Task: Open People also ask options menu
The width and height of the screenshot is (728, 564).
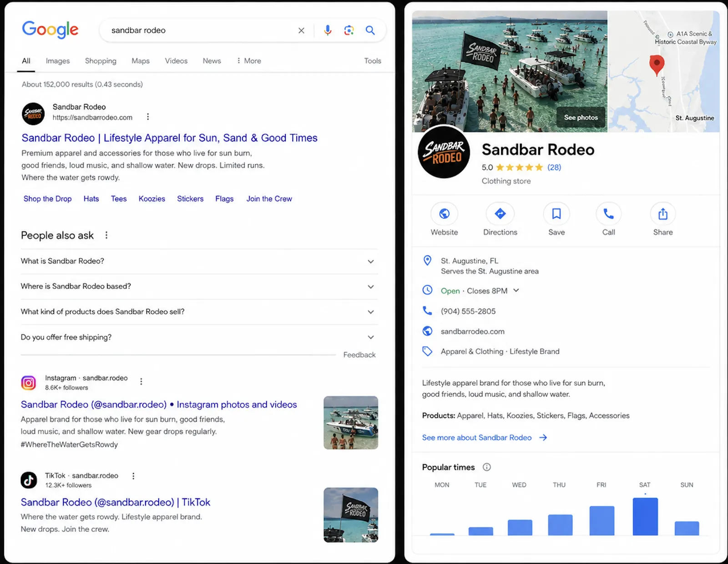Action: 106,235
